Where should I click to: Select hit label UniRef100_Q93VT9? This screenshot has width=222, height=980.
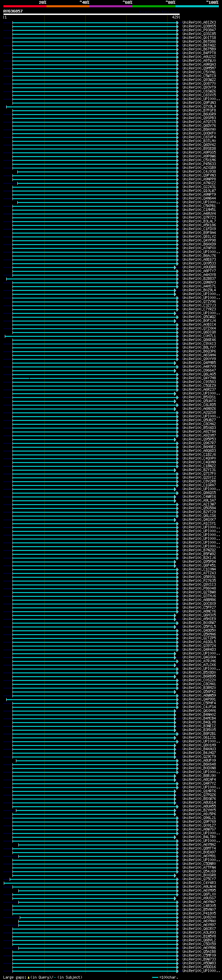click(x=199, y=88)
